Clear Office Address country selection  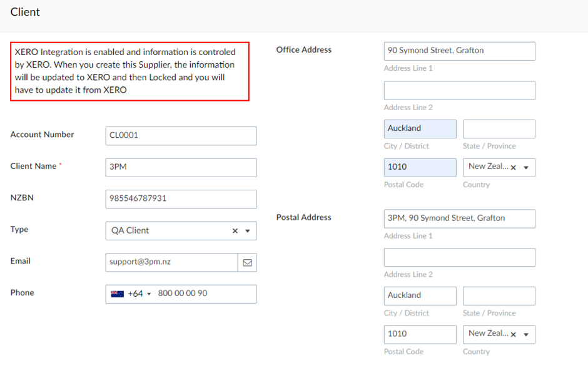[514, 168]
